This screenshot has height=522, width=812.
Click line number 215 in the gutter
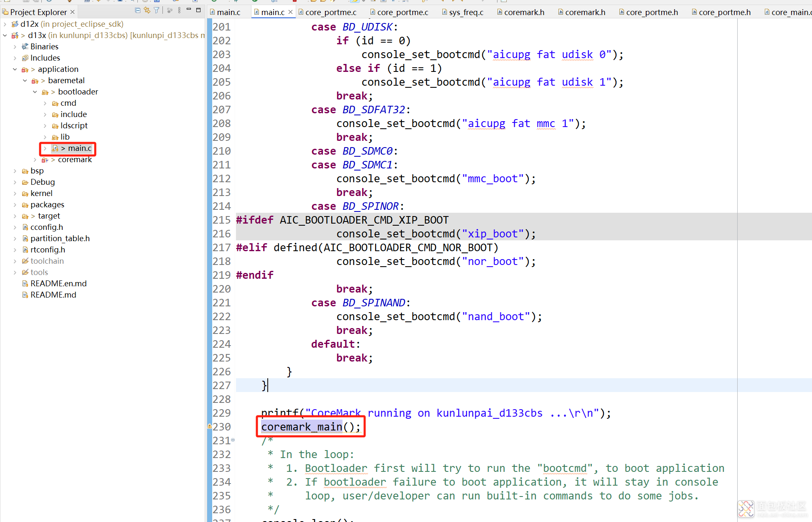pyautogui.click(x=221, y=220)
